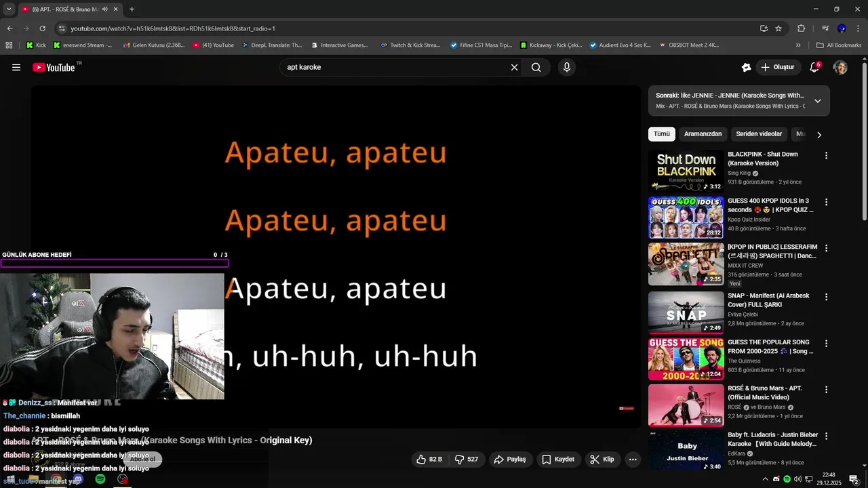The width and height of the screenshot is (868, 488).
Task: Open options for Baby ft. Ludacris karaoke
Action: [826, 436]
